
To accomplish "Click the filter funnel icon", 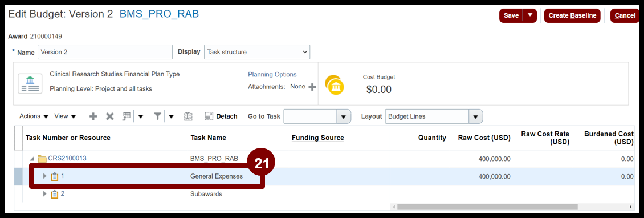I will 157,116.
